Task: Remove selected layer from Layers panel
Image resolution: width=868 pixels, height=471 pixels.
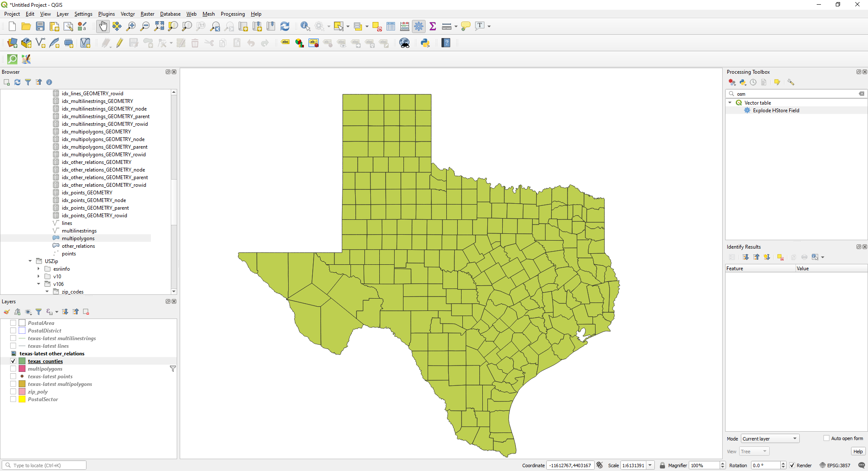Action: tap(86, 312)
